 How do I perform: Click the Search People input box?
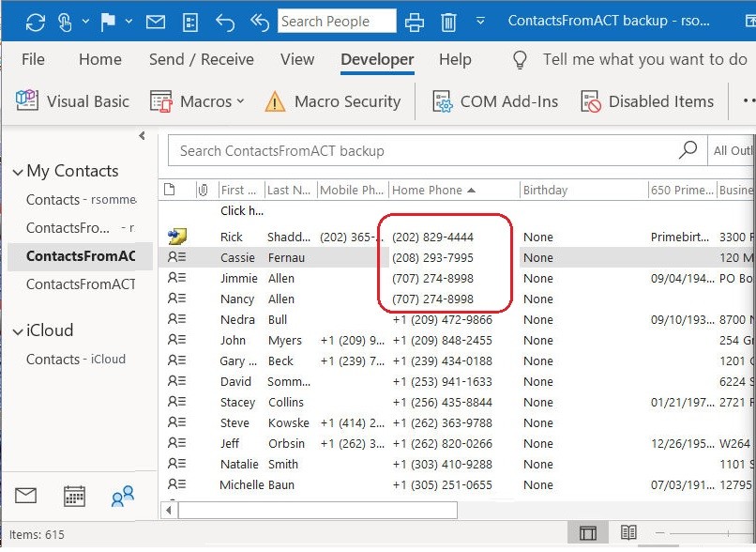337,22
